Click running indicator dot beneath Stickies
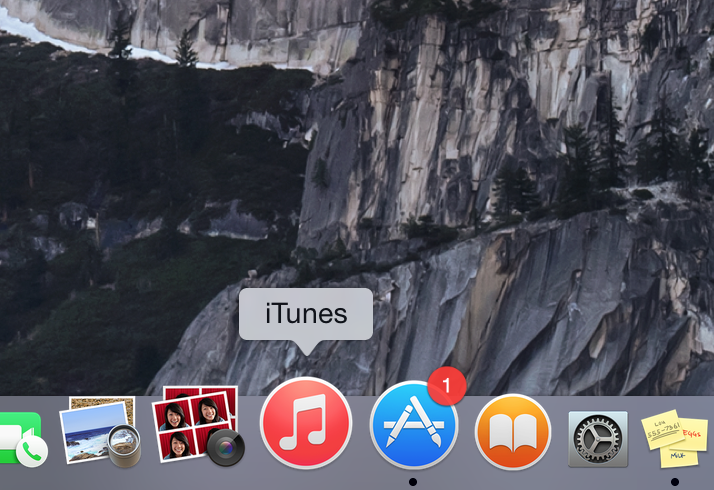 coord(675,481)
